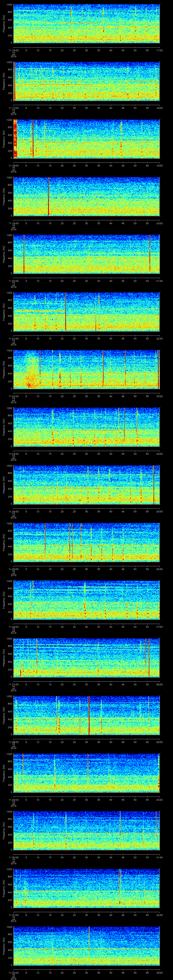The height and width of the screenshot is (980, 173).
Task: Select the '26:00' end time label
Action: pos(159,569)
